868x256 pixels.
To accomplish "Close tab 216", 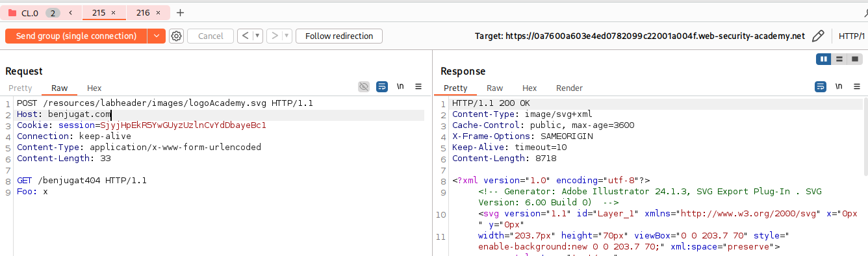I will tap(158, 12).
